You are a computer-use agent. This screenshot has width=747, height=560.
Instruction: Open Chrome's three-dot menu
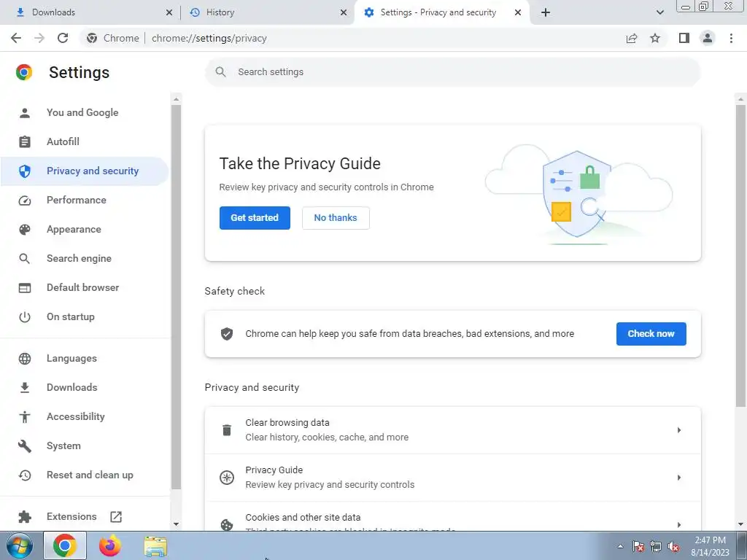pos(731,38)
